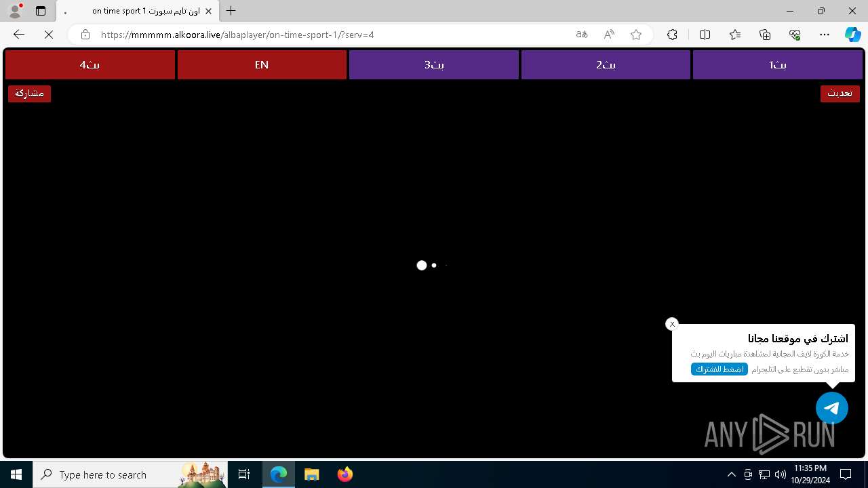Close the on time sport 1 tab
This screenshot has height=488, width=868.
click(x=208, y=11)
